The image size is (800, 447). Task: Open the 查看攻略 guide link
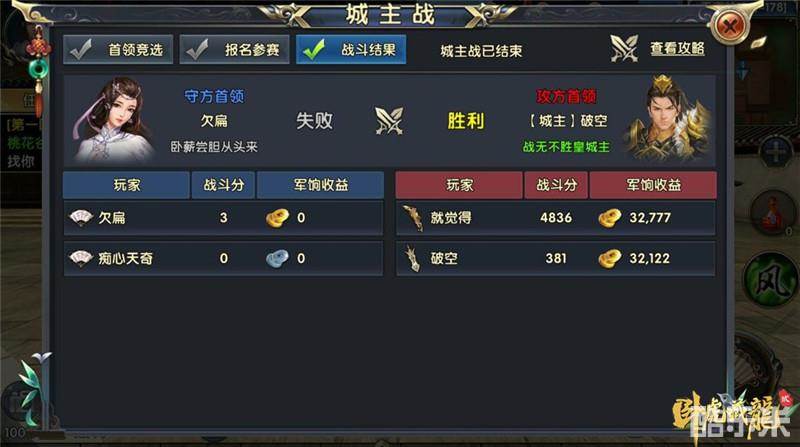(x=677, y=49)
